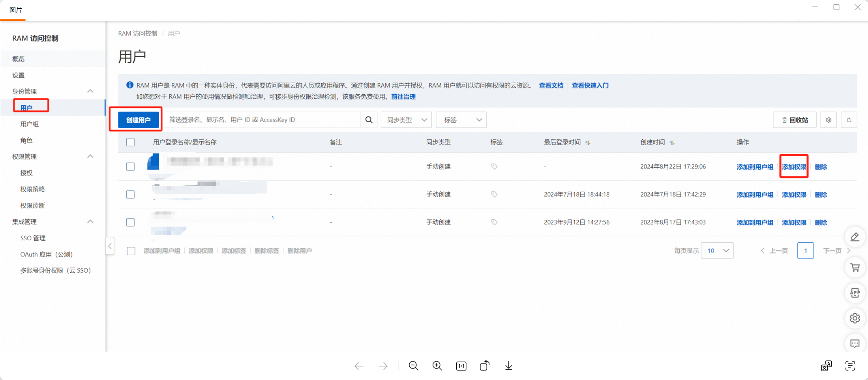The image size is (868, 380).
Task: Select 用户组 in the sidebar
Action: pyautogui.click(x=53, y=124)
